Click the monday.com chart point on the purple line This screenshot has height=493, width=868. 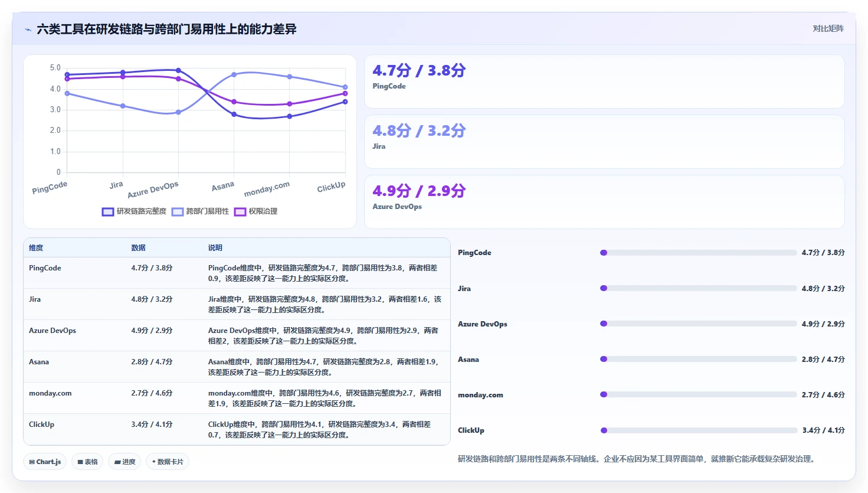290,104
